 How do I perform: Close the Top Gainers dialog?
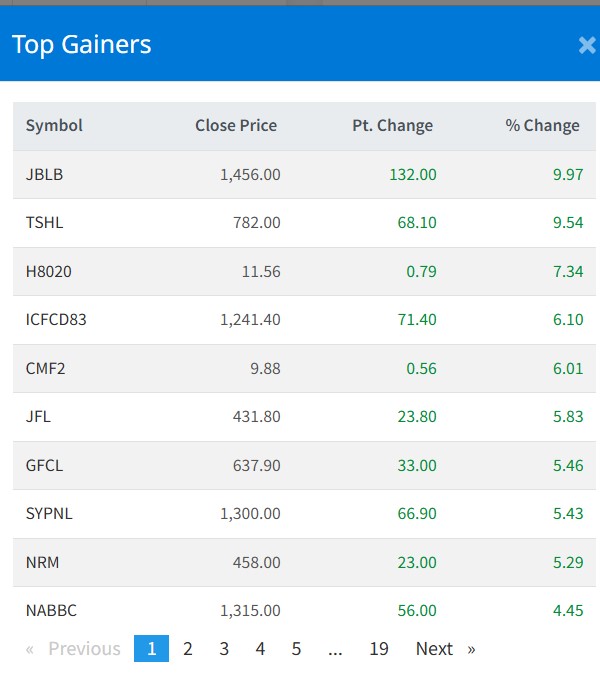(587, 45)
